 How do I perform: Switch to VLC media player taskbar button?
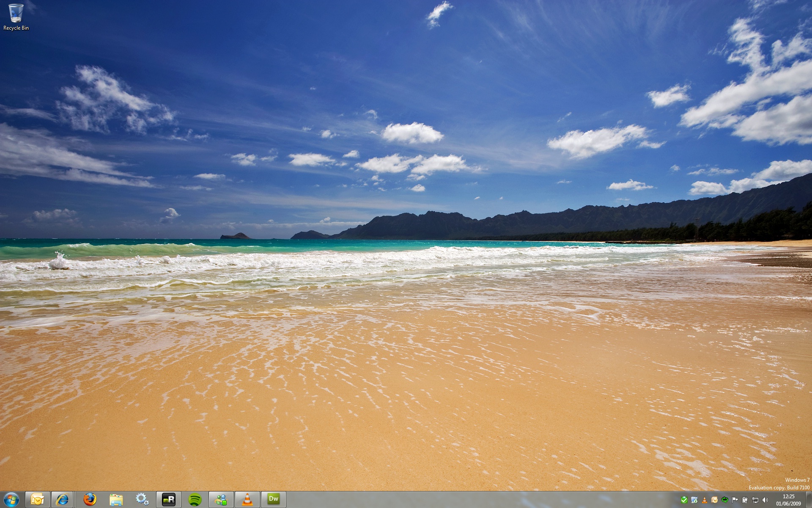(x=247, y=500)
